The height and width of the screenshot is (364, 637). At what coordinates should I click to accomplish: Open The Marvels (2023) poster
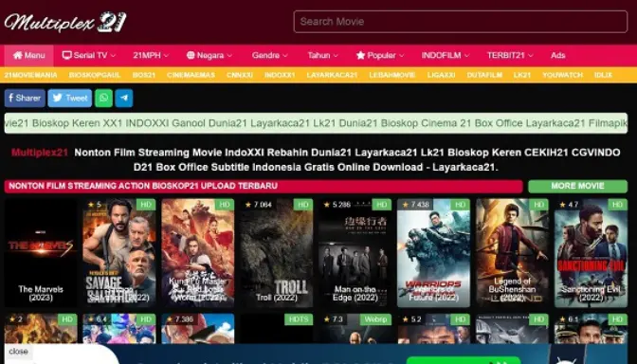tap(41, 253)
